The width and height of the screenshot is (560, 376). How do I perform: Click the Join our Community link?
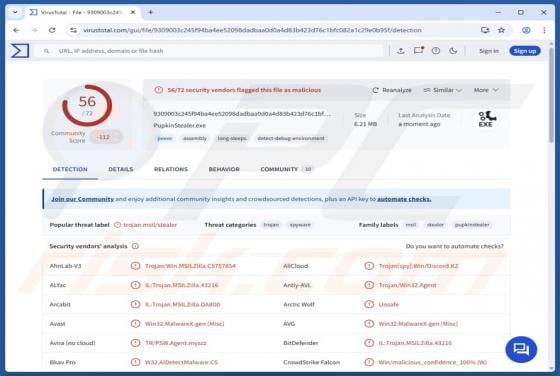point(82,199)
